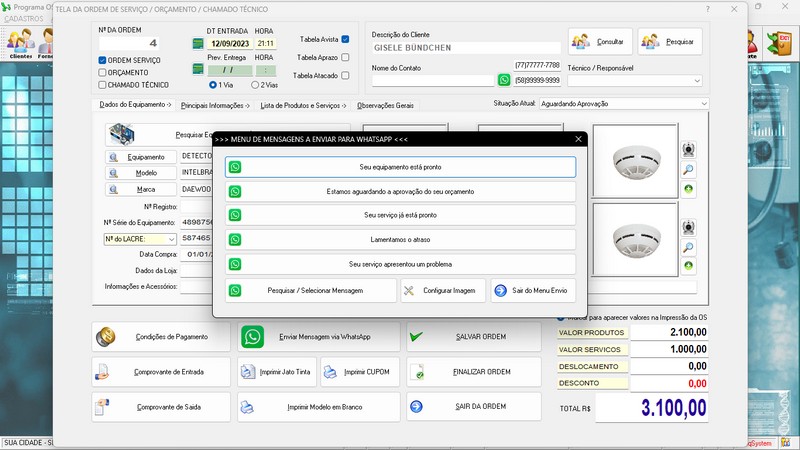This screenshot has height=450, width=800.
Task: Open Clientes from the top-left toolbar
Action: [20, 44]
